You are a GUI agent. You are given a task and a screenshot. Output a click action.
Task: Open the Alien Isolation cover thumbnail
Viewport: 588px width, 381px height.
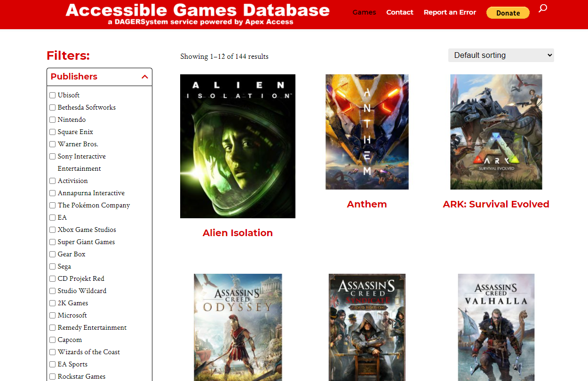[238, 146]
